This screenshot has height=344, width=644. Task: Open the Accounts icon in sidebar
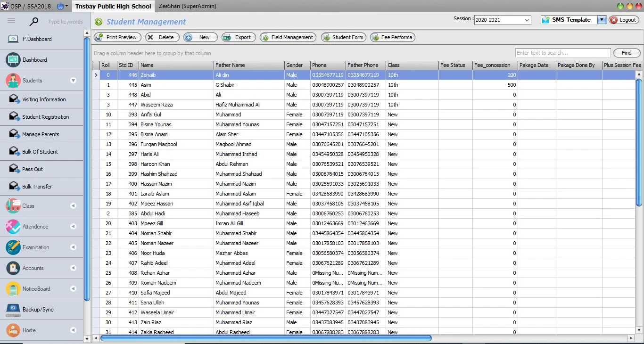coord(13,268)
